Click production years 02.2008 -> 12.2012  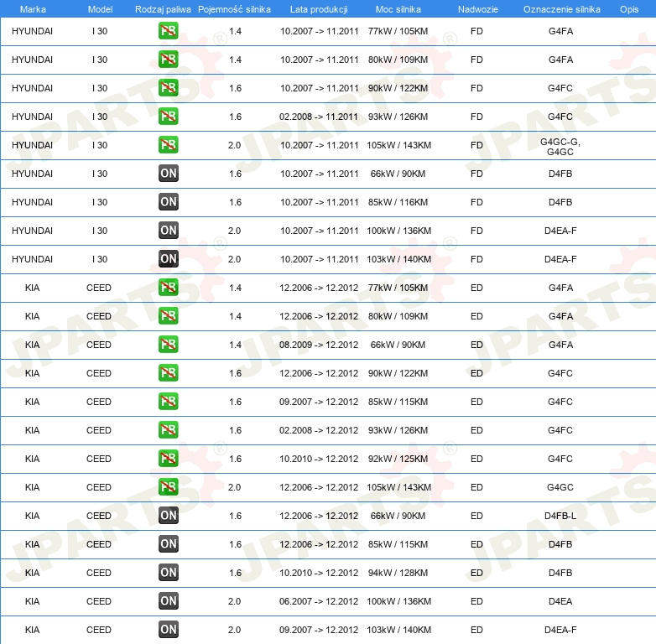pos(319,430)
